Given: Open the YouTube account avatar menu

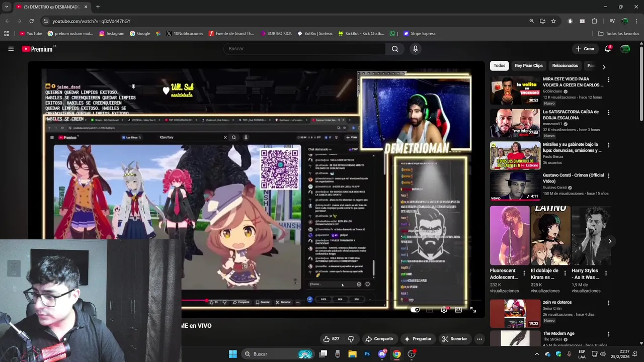Looking at the screenshot, I should coord(625,49).
